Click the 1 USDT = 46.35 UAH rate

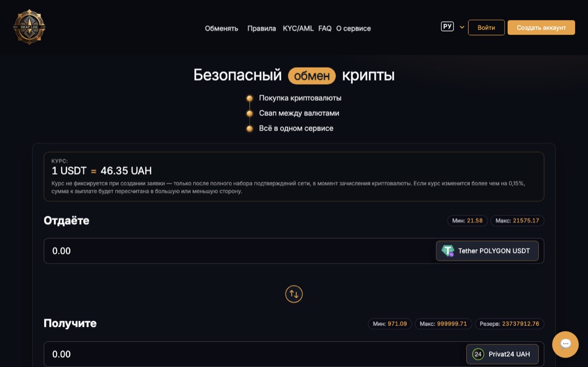tap(102, 171)
